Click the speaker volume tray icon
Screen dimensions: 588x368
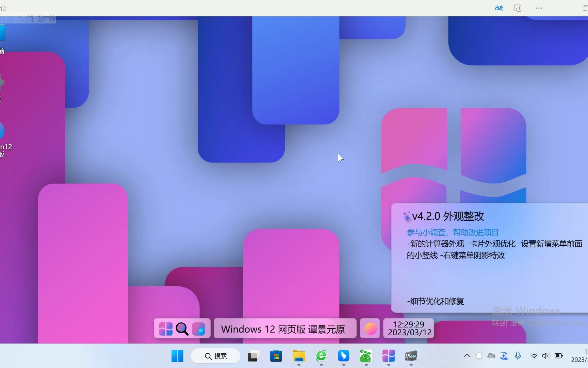[x=546, y=356]
